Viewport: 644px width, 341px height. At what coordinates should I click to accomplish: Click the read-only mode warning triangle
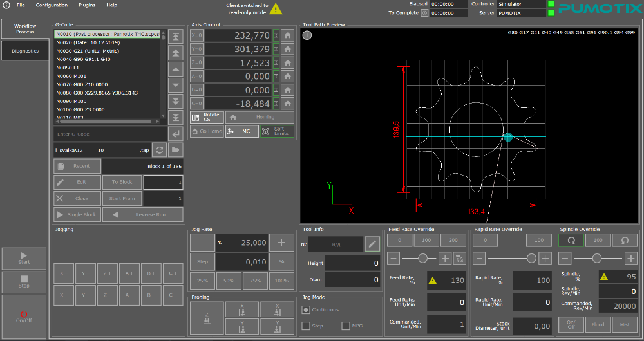(276, 8)
